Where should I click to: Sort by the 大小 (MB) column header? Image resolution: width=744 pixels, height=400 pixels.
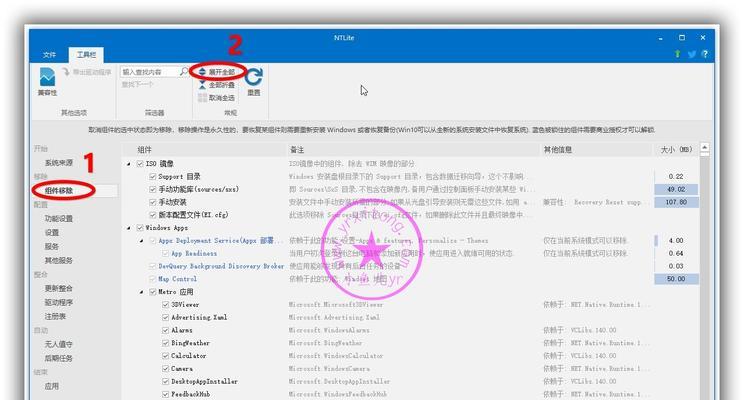(676, 150)
